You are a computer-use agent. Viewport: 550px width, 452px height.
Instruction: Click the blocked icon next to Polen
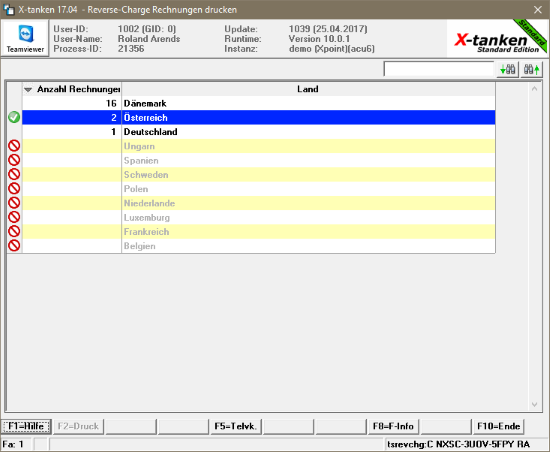point(14,189)
